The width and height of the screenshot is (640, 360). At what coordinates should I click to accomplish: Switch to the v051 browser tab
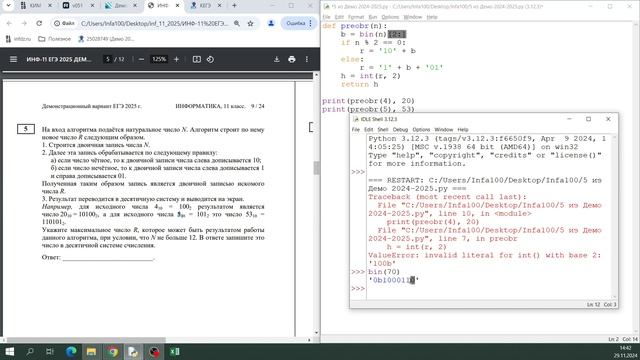(78, 6)
